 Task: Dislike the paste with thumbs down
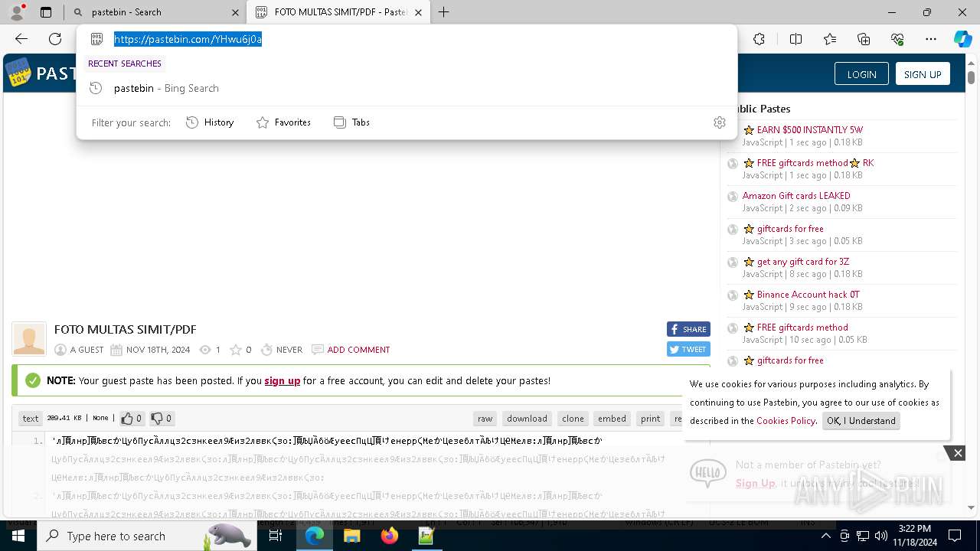click(161, 418)
